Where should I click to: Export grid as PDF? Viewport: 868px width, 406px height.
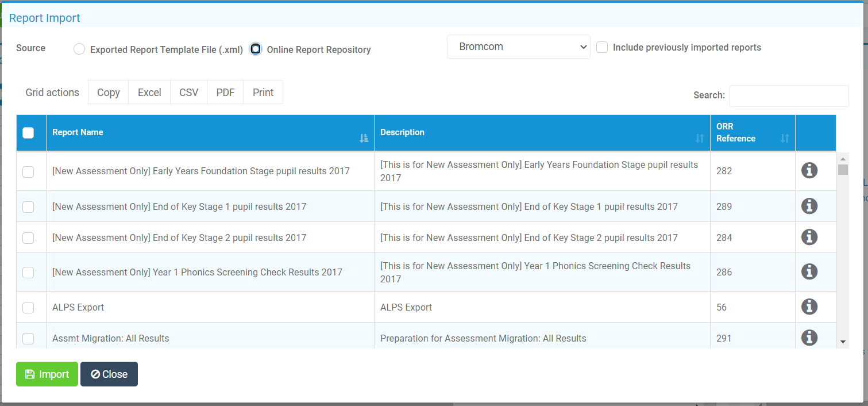point(225,92)
